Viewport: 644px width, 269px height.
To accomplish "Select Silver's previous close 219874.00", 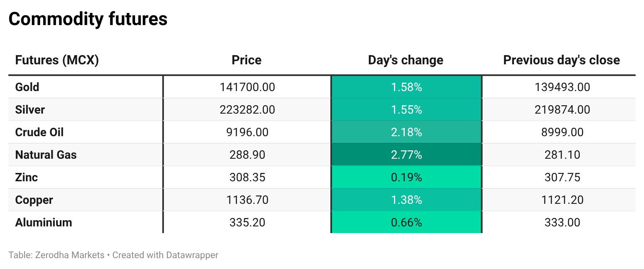I will [x=562, y=110].
